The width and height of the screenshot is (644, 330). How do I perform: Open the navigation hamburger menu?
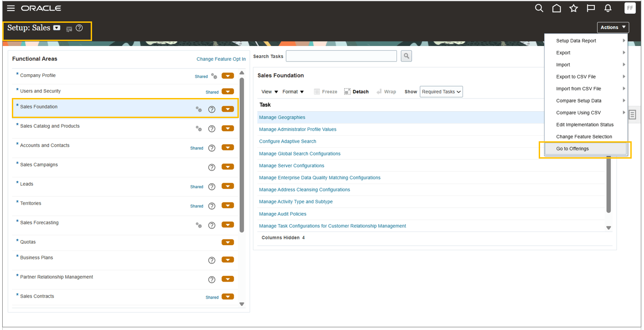[11, 8]
